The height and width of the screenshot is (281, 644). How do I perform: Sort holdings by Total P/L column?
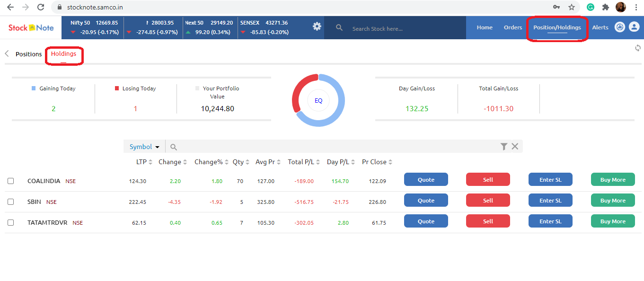(304, 162)
